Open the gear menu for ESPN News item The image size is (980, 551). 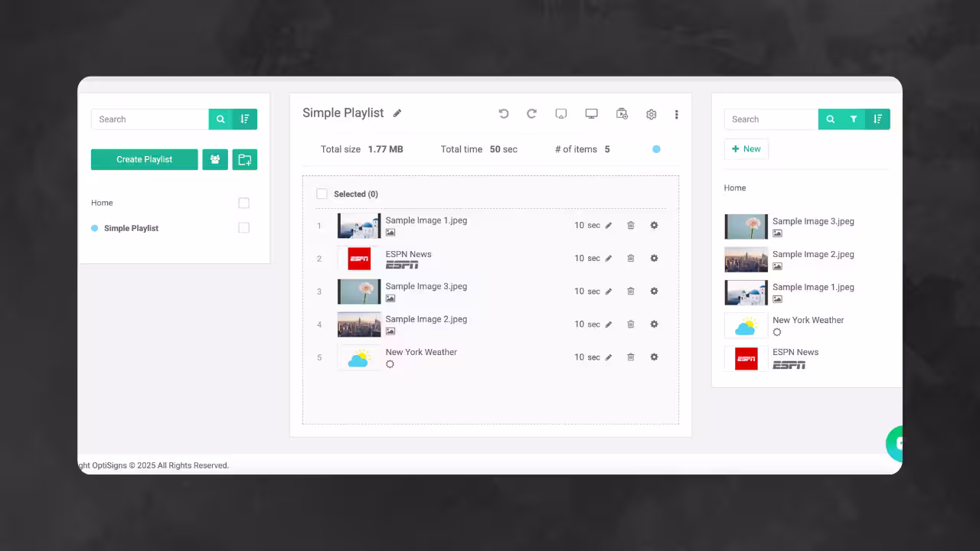point(654,258)
